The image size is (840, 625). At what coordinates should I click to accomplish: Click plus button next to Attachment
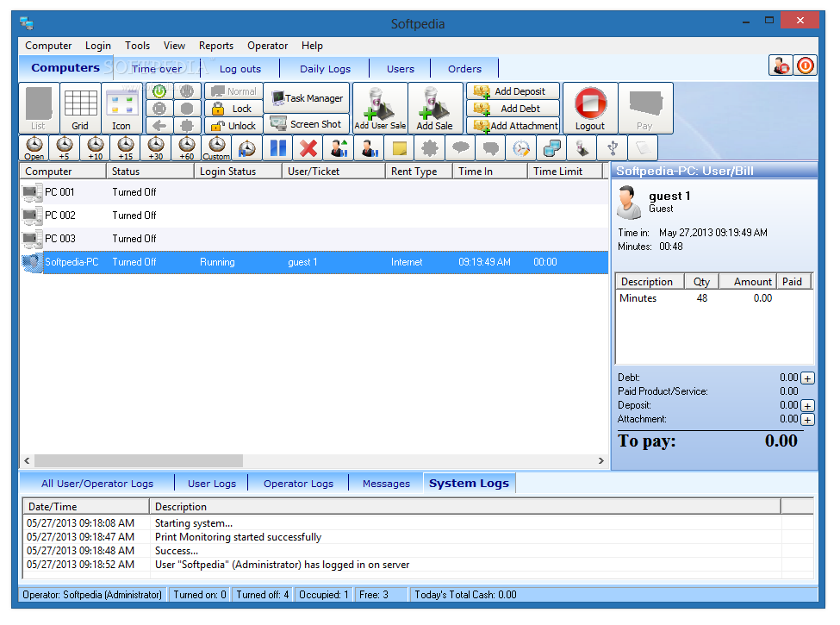[x=807, y=419]
